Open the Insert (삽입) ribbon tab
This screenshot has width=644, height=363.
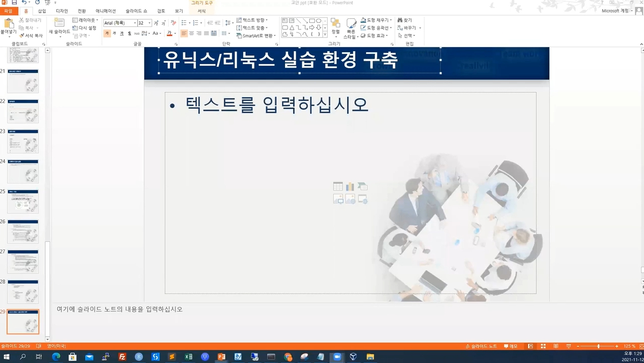point(42,11)
